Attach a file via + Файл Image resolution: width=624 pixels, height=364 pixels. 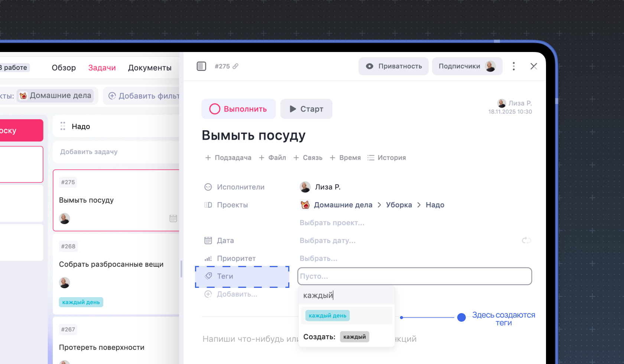(272, 157)
